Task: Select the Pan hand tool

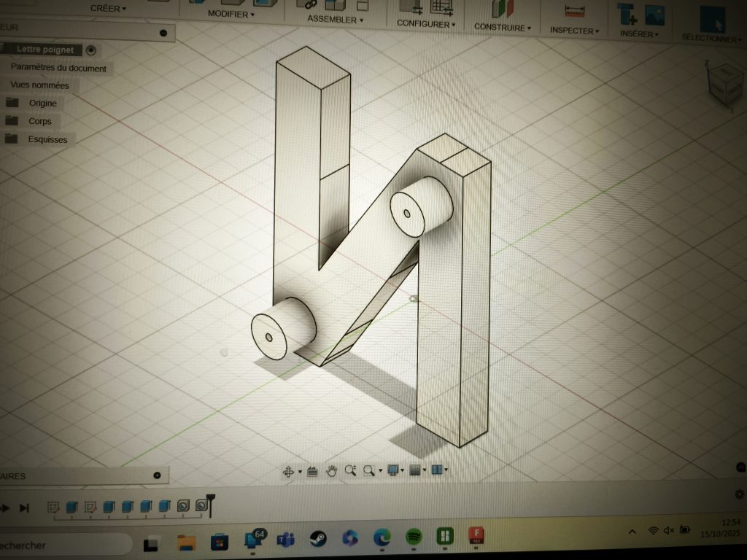Action: coord(331,471)
